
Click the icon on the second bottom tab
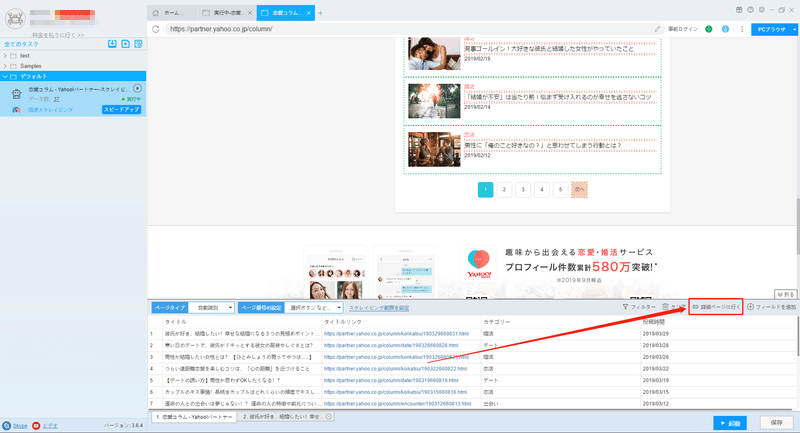click(329, 417)
